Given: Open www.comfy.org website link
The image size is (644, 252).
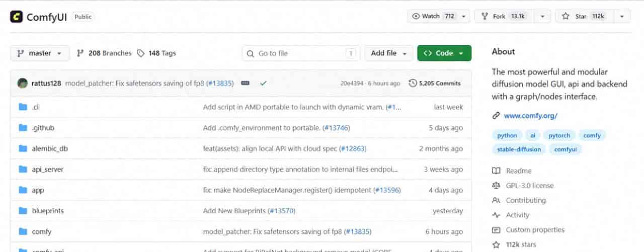Looking at the screenshot, I should tap(531, 116).
